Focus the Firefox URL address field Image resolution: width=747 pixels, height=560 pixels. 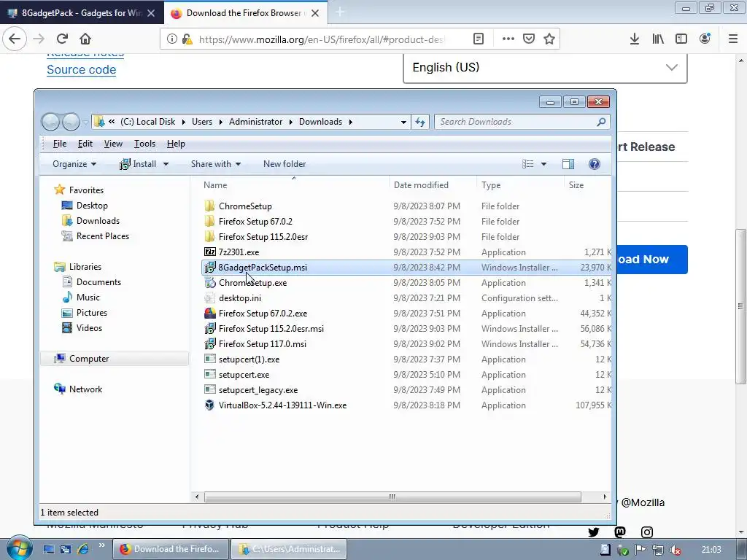(x=321, y=39)
